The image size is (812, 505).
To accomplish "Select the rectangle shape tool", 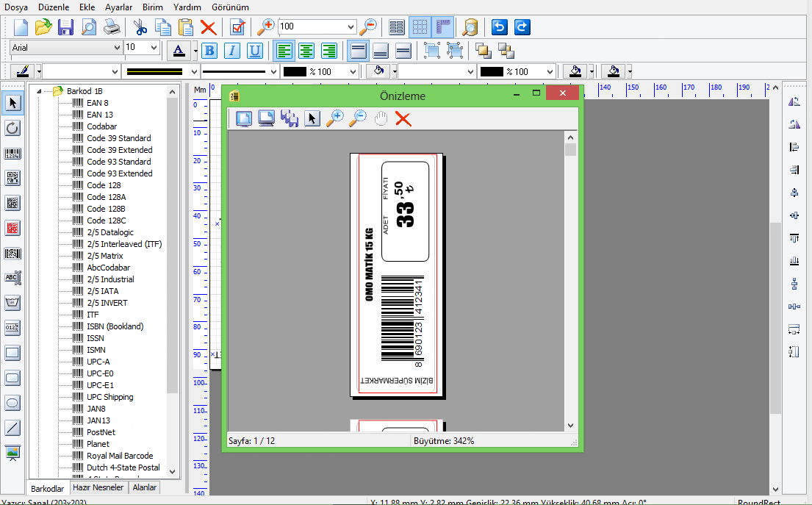I will pos(12,354).
